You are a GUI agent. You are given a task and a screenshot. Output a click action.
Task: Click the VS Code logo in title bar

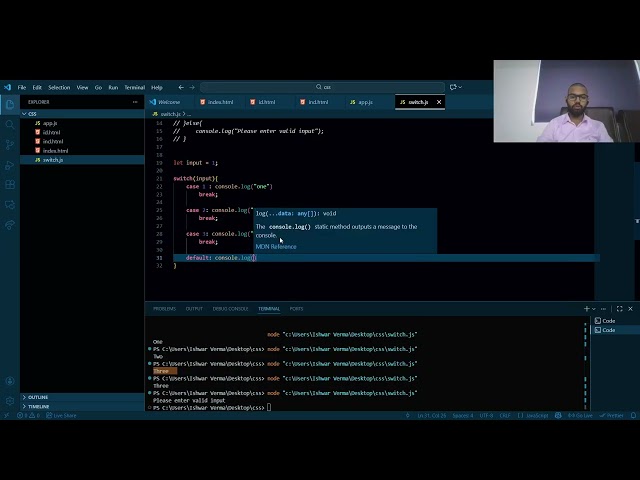[x=7, y=87]
